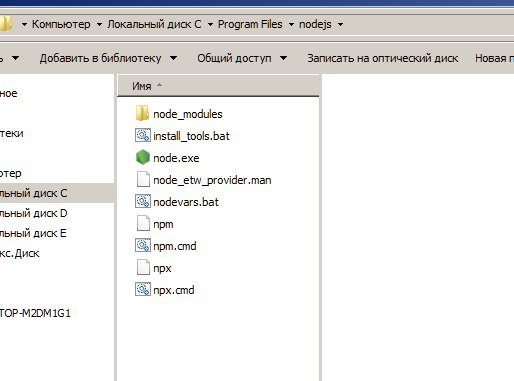Image resolution: width=514 pixels, height=381 pixels.
Task: Select the file name npx.cmd
Action: coord(174,290)
